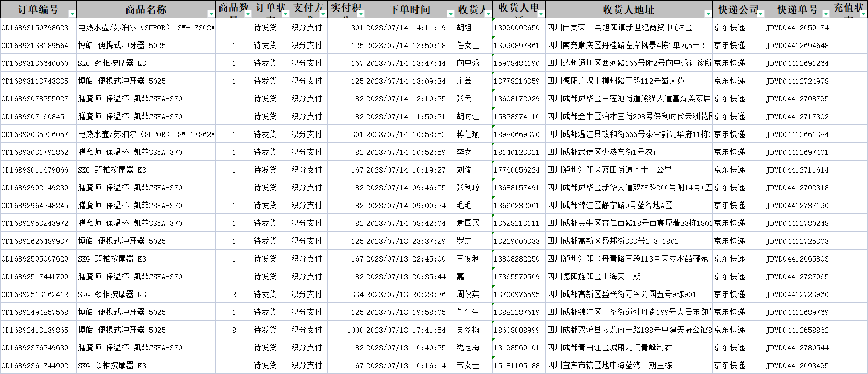
Task: Click order time 2023/07/14 09:00:24
Action: point(406,206)
